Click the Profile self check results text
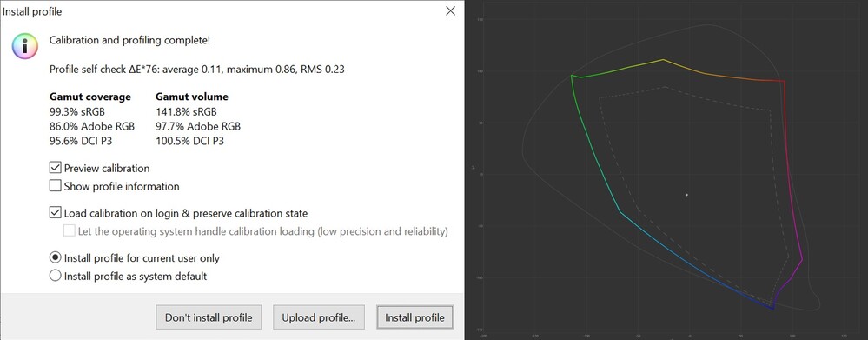Viewport: 868px width, 340px height. tap(197, 70)
